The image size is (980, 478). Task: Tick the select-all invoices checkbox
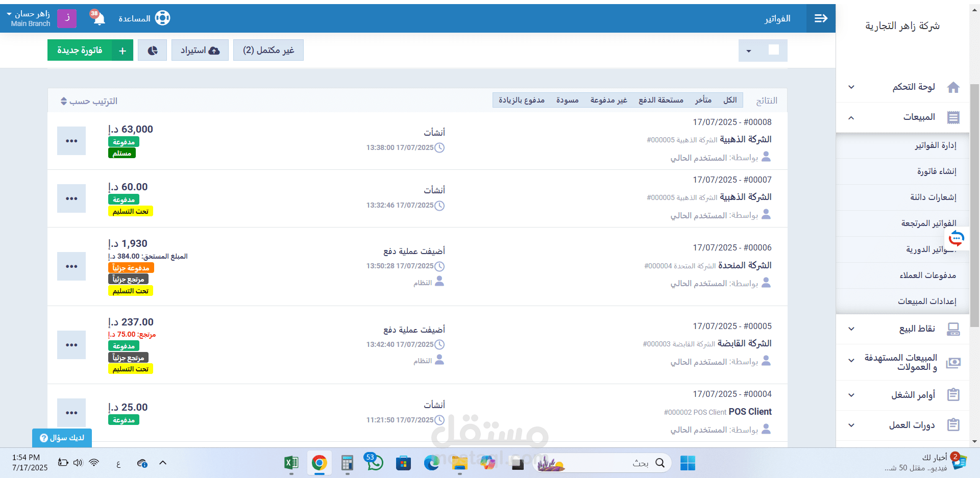click(x=774, y=50)
